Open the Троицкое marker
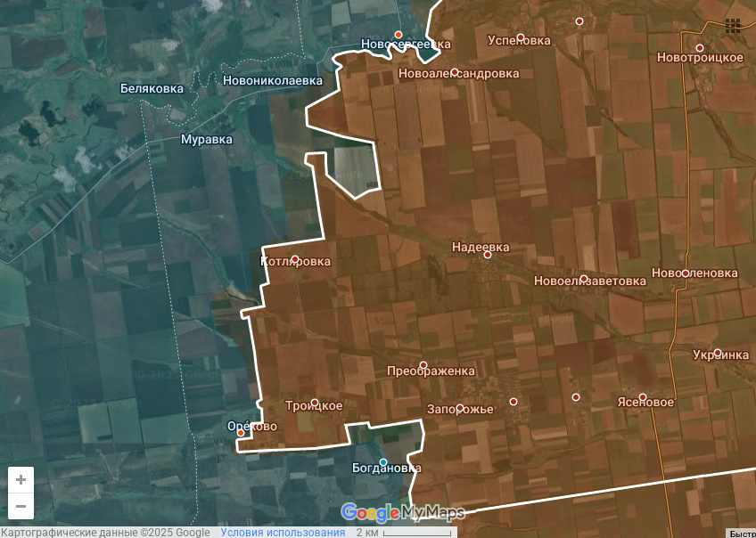The height and width of the screenshot is (538, 756). [x=315, y=403]
